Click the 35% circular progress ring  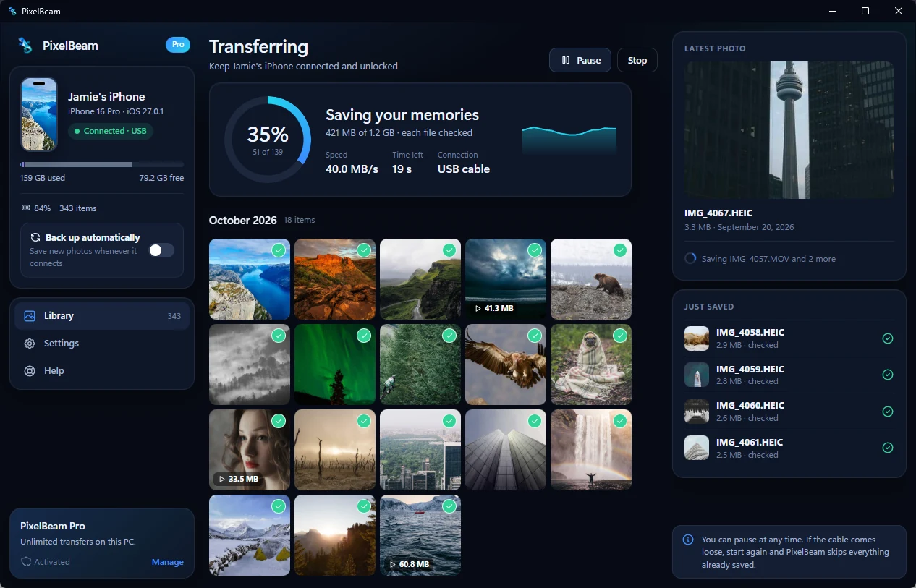coord(268,140)
